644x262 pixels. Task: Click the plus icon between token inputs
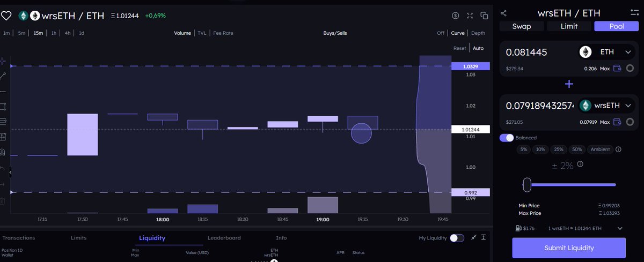click(569, 84)
